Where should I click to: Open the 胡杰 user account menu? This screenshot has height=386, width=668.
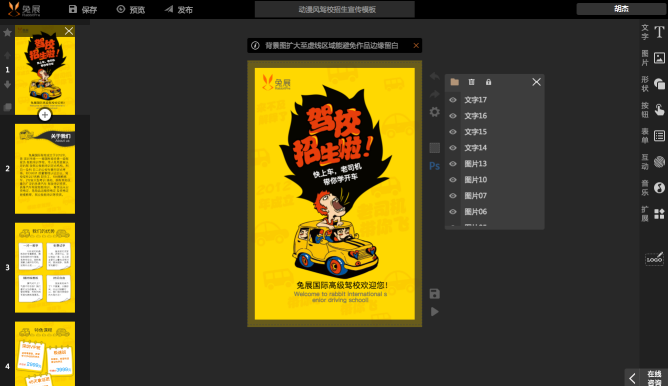(621, 9)
